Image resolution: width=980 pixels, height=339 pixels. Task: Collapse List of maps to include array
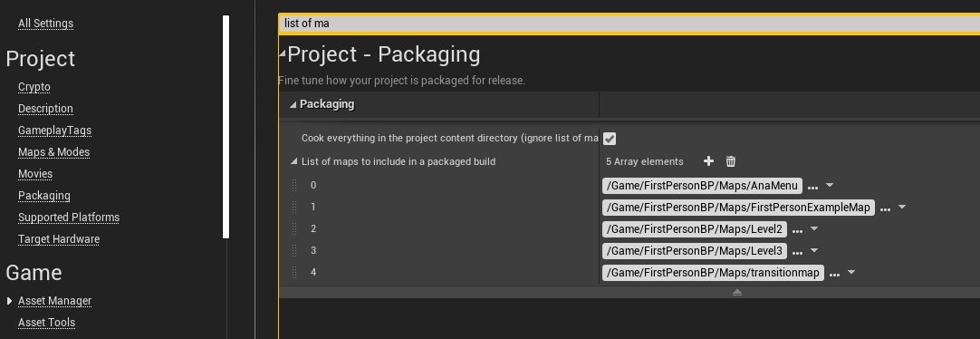tap(294, 161)
